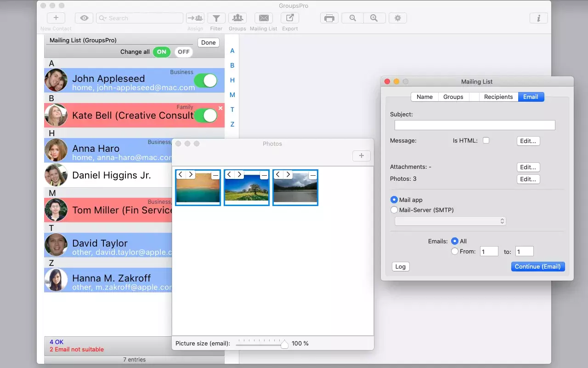Open the SMTP server dropdown
Viewport: 588px width, 368px height.
point(450,221)
